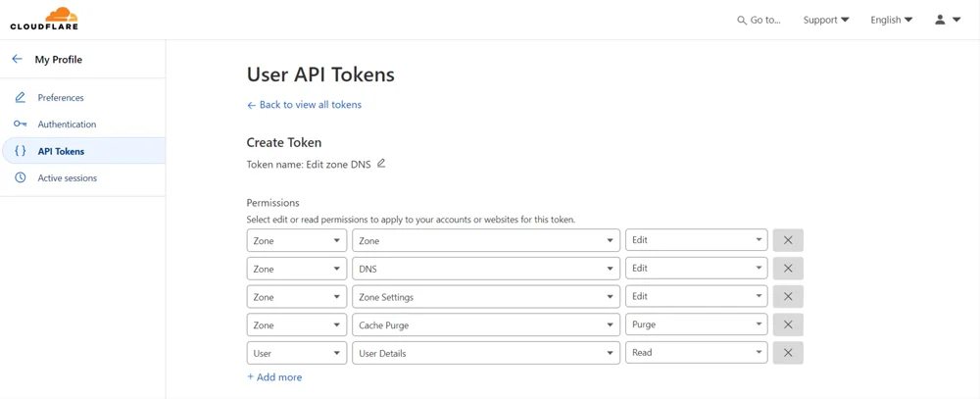
Task: Click the API Tokens braces icon
Action: pos(20,151)
